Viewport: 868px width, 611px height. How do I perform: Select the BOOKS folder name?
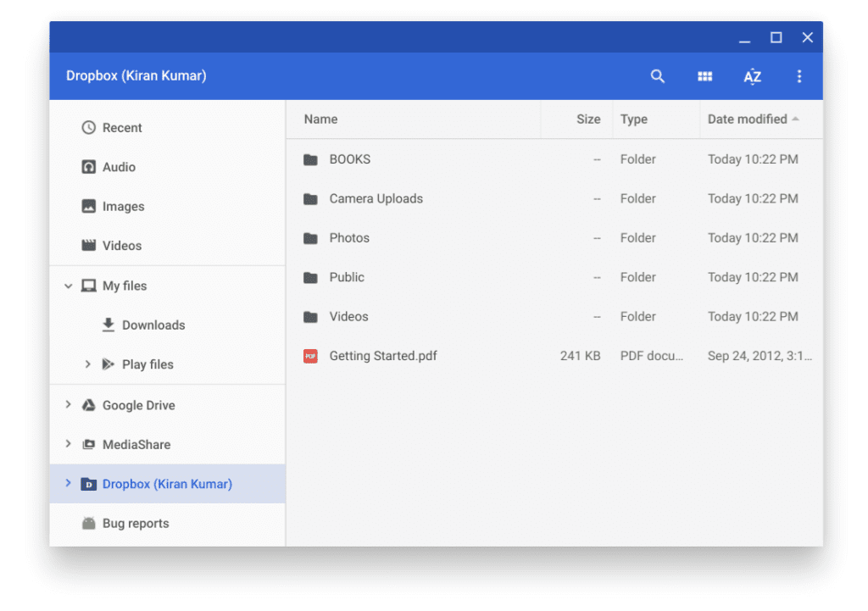pos(350,159)
